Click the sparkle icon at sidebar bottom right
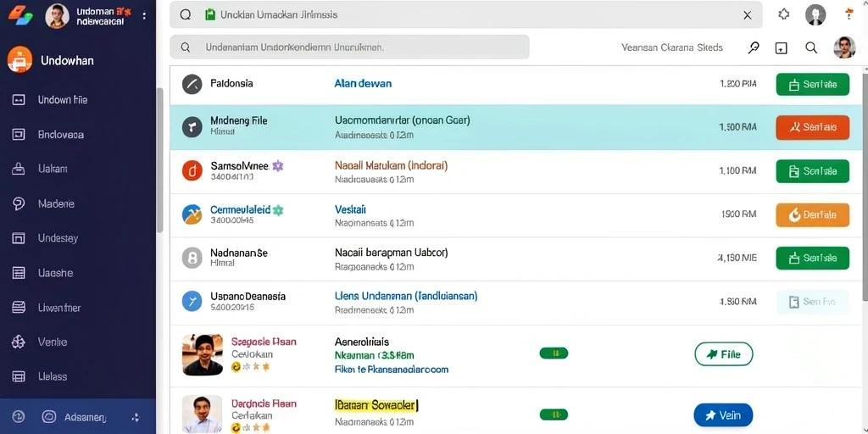Viewport: 868px width, 434px height. (135, 417)
